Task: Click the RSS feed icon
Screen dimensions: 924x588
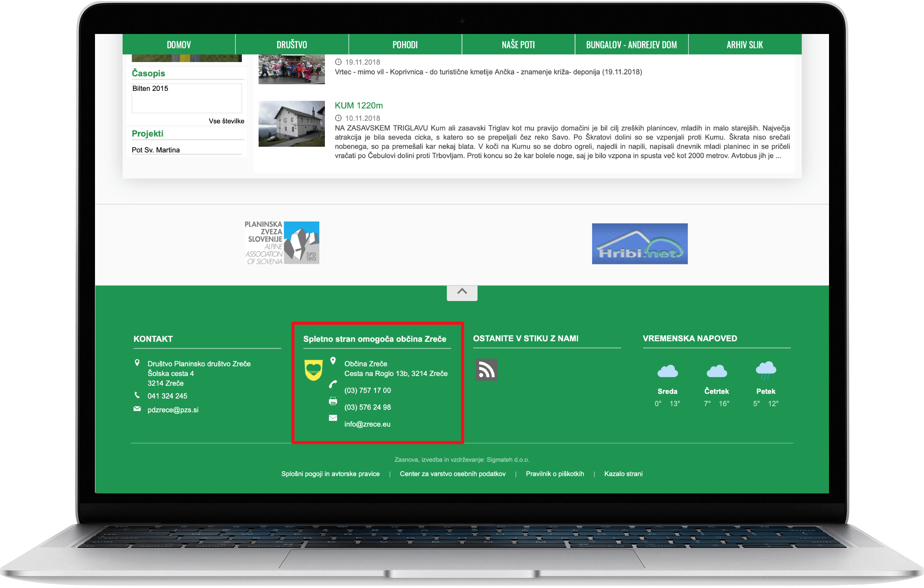Action: click(486, 369)
